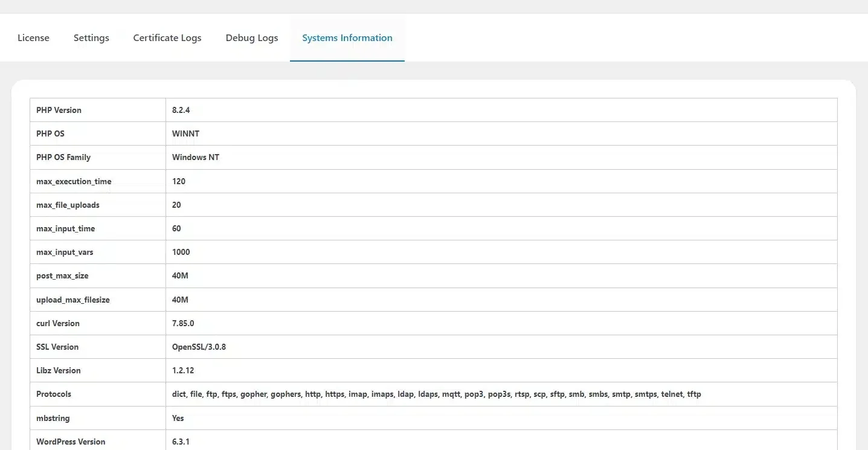View the Debug Logs tab
Viewport: 868px width, 450px height.
point(252,38)
